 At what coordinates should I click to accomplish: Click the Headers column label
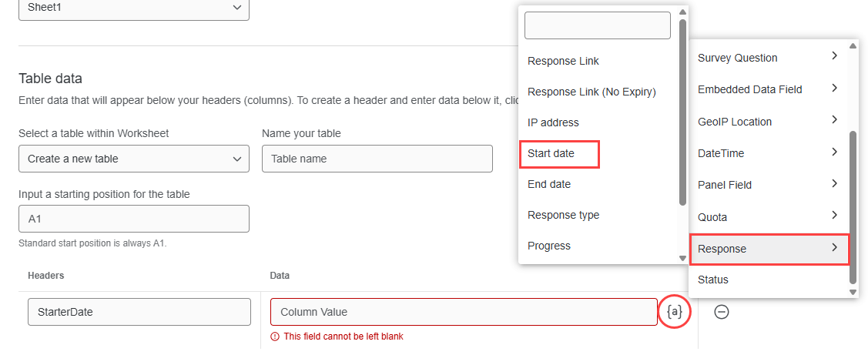[46, 275]
